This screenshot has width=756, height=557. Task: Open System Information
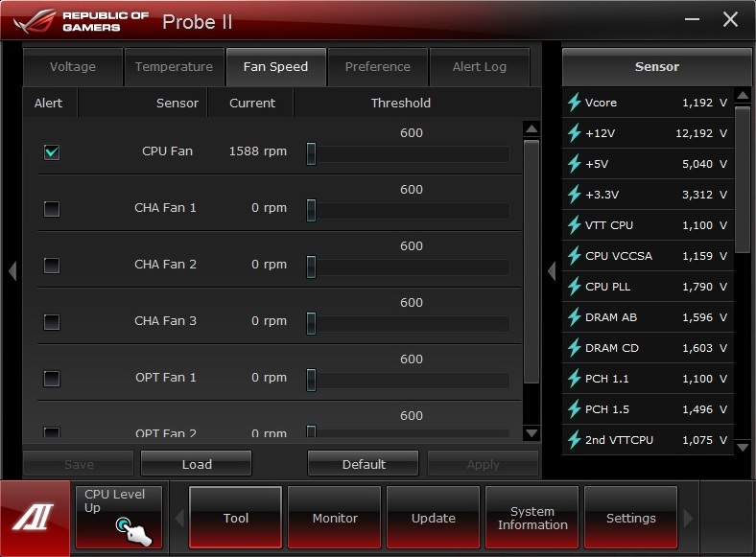pos(532,518)
